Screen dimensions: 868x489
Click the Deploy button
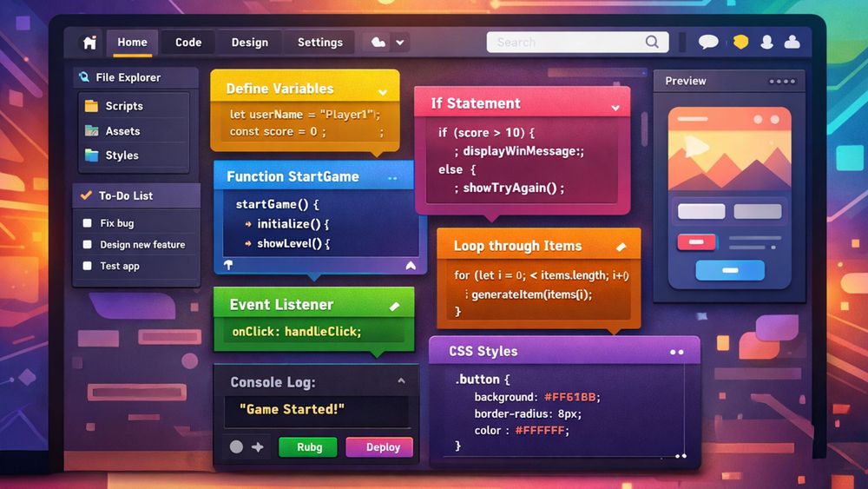point(379,447)
